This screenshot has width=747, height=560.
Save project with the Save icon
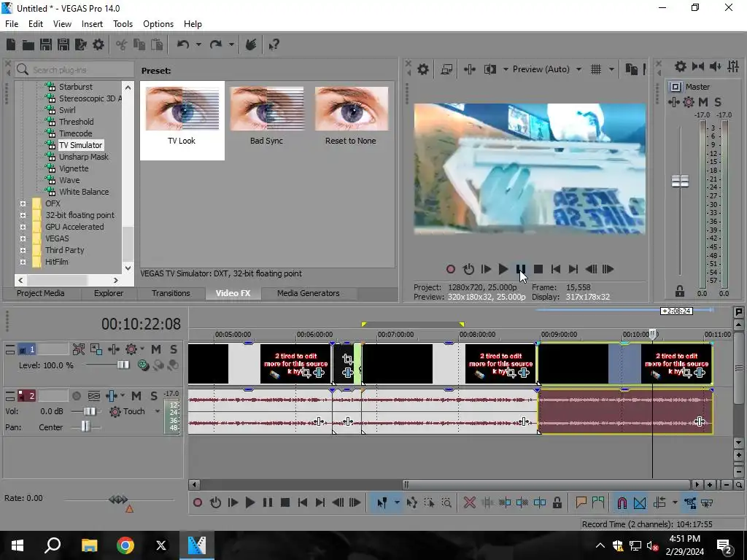tap(46, 44)
